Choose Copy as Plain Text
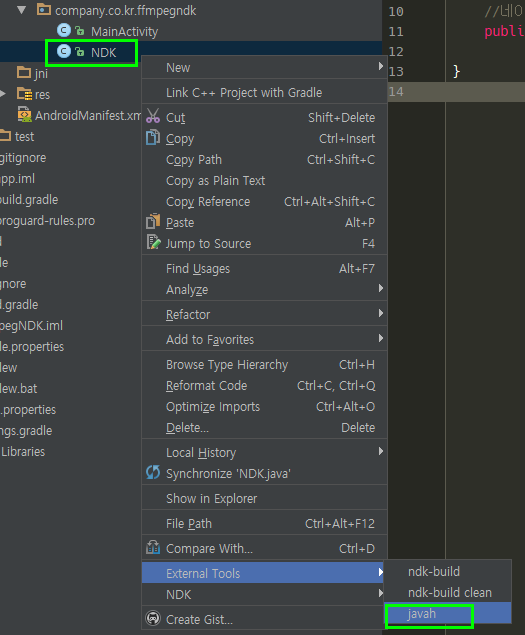The height and width of the screenshot is (635, 525). [x=264, y=181]
